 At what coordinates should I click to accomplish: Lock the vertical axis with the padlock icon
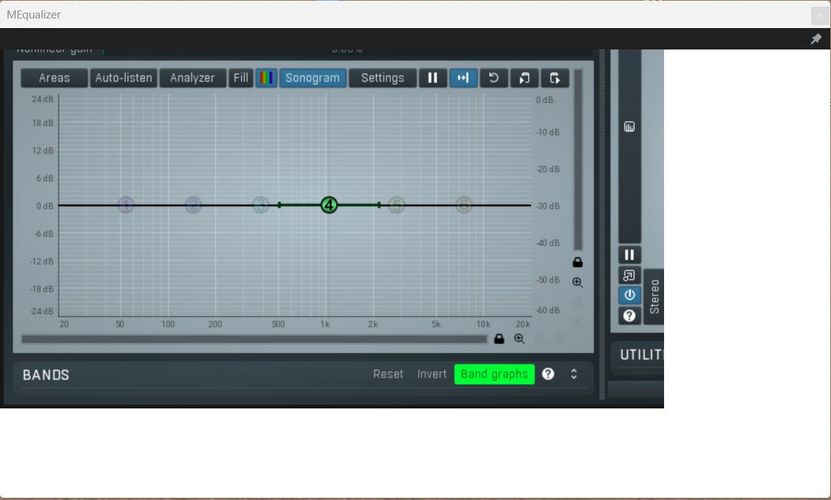tap(578, 262)
